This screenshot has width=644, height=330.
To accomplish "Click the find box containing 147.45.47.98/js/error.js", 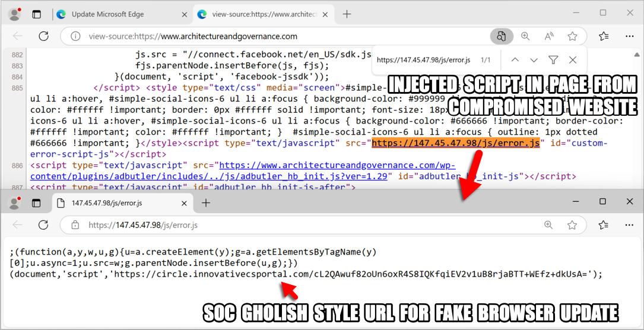I will click(424, 60).
